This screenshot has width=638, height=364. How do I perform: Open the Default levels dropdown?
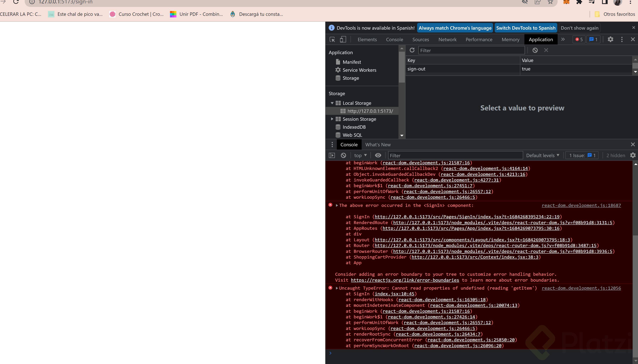point(542,155)
